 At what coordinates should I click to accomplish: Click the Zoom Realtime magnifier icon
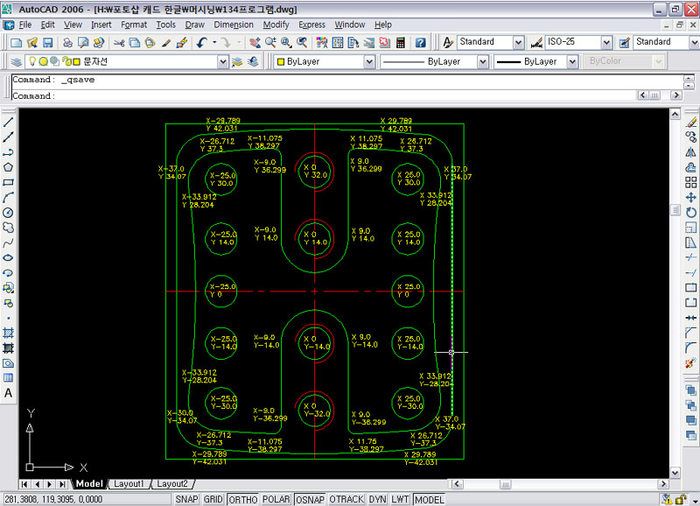tap(270, 42)
